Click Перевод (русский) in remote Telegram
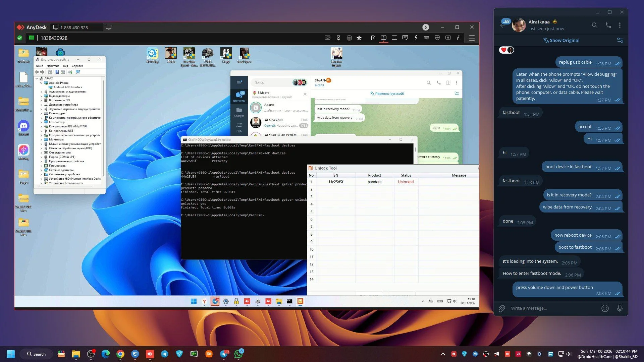644x362 pixels. coord(387,94)
